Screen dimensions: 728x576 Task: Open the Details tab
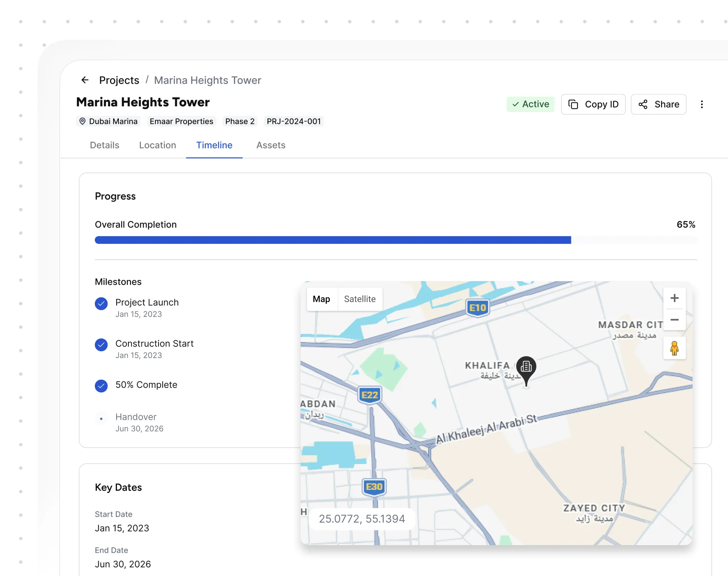(104, 145)
